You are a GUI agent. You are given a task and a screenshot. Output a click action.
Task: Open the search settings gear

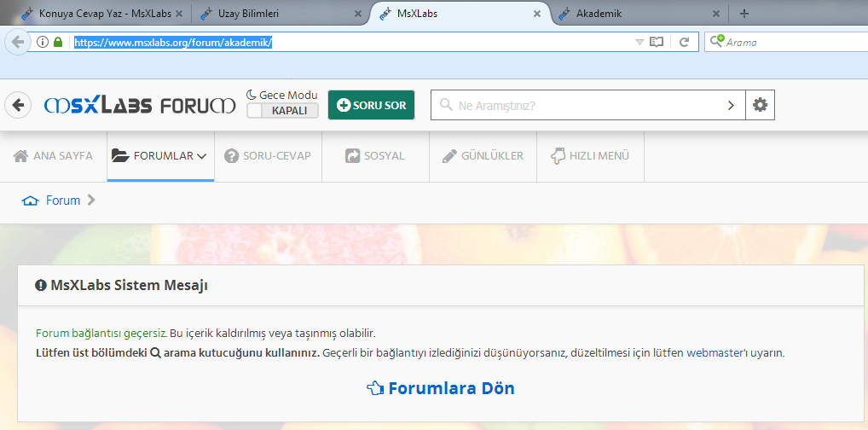pos(760,105)
